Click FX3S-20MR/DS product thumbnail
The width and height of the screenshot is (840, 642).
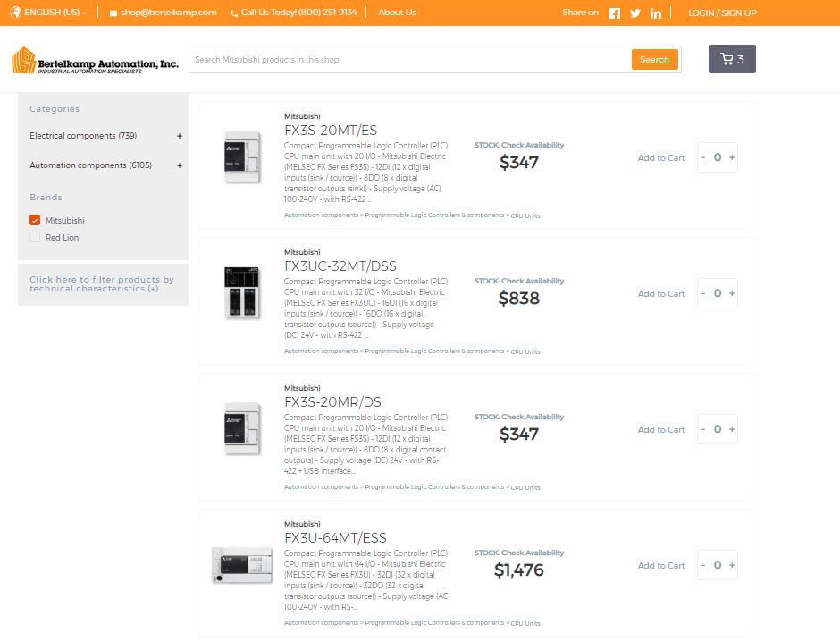tap(243, 428)
